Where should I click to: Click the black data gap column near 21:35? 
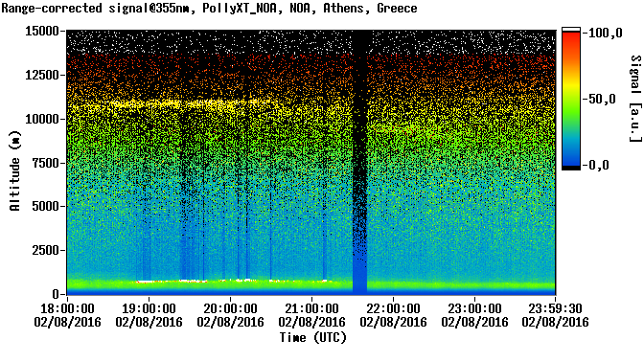tap(359, 162)
